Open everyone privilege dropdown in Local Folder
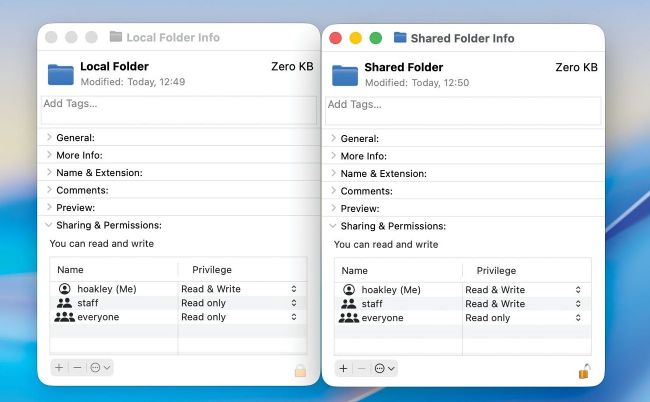Viewport: 650px width, 402px height. (x=293, y=317)
